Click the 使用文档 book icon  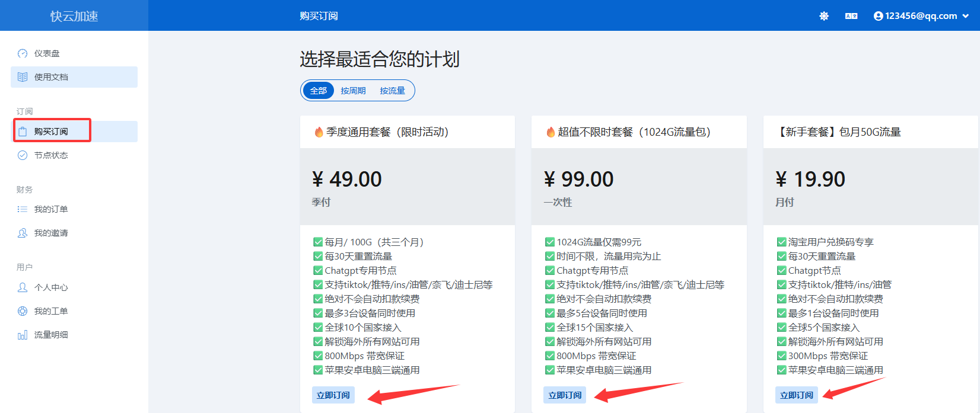23,77
